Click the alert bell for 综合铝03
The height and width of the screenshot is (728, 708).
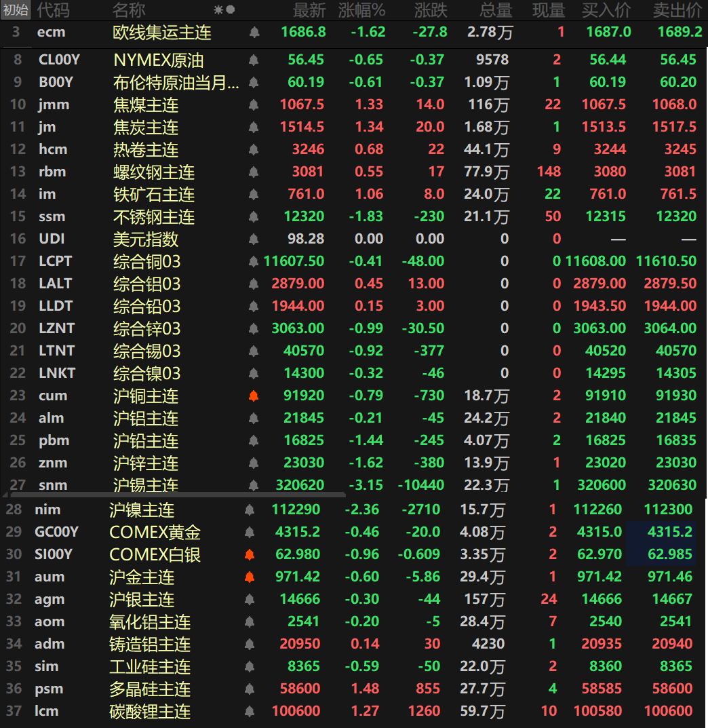coord(254,283)
